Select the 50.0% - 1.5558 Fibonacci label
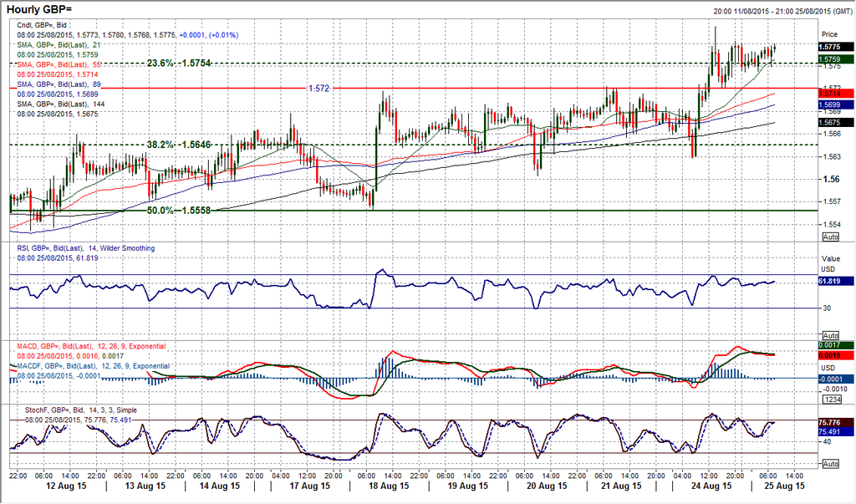Image resolution: width=856 pixels, height=504 pixels. pyautogui.click(x=179, y=211)
